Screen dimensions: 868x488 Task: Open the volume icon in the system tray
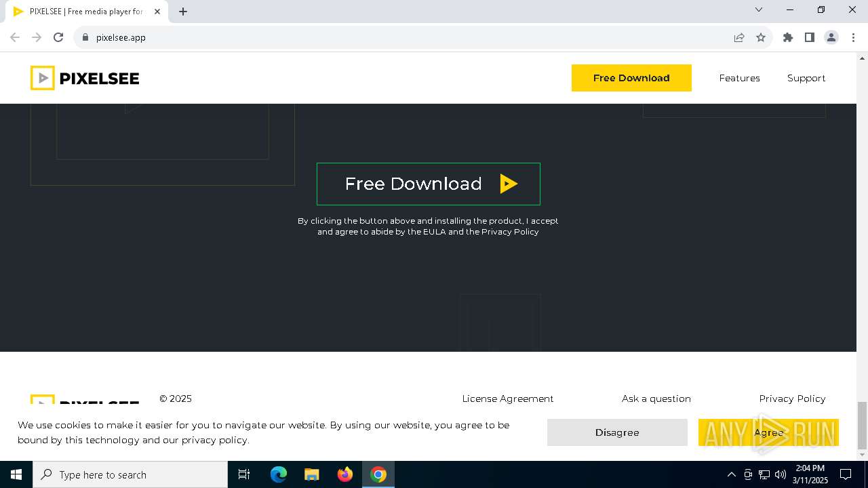pyautogui.click(x=781, y=474)
